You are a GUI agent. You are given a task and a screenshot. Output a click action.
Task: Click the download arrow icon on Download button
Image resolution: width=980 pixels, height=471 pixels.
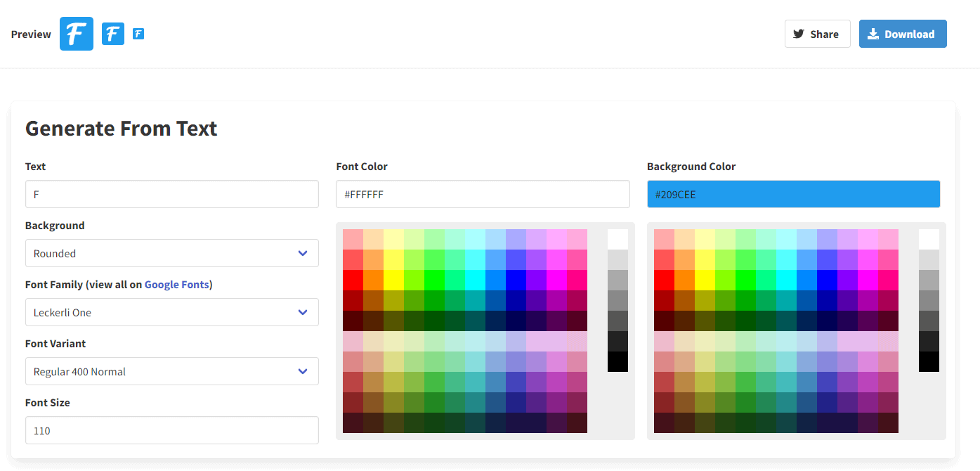[x=873, y=33]
